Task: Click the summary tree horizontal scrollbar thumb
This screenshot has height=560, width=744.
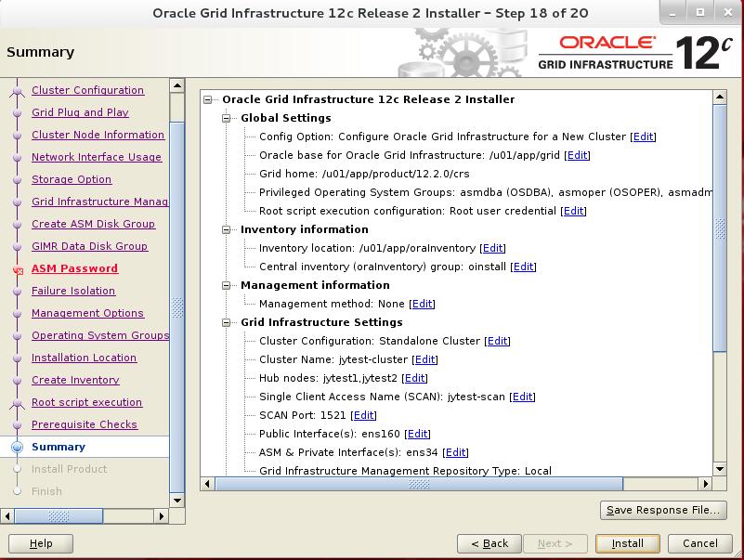Action: [x=419, y=484]
